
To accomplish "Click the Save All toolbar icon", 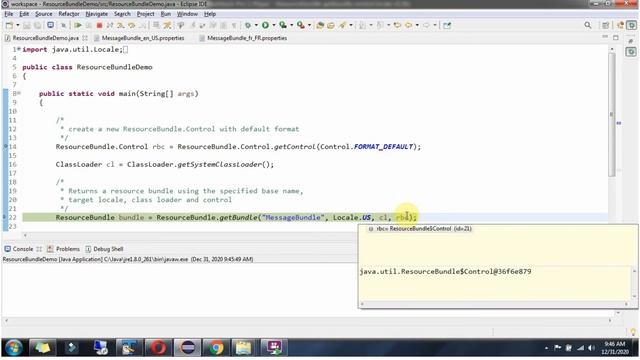I will (x=38, y=25).
